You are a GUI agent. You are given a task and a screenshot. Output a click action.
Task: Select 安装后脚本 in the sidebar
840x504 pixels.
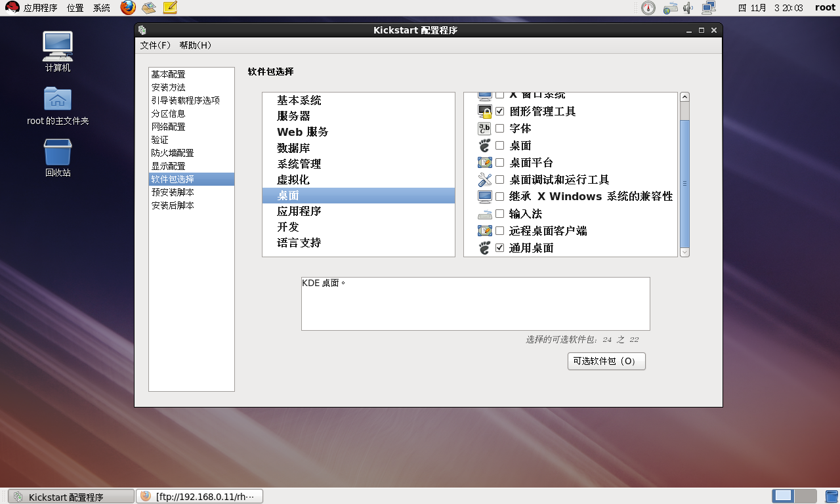[x=192, y=205]
